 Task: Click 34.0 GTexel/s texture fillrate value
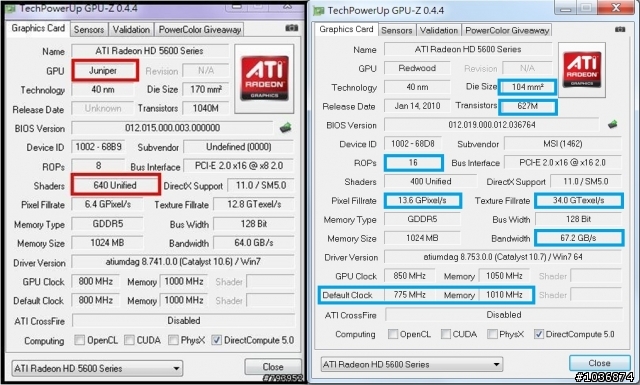pyautogui.click(x=578, y=200)
